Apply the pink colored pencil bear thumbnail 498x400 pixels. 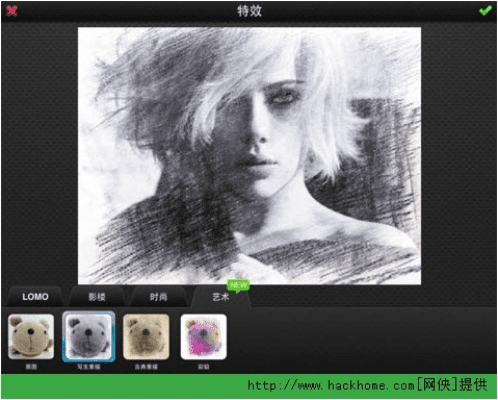pos(204,337)
